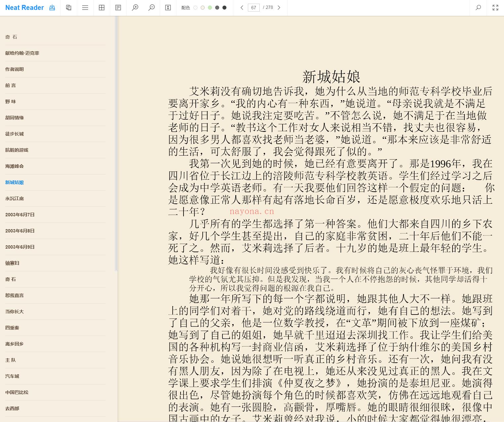Open chapter 野味

pyautogui.click(x=11, y=102)
